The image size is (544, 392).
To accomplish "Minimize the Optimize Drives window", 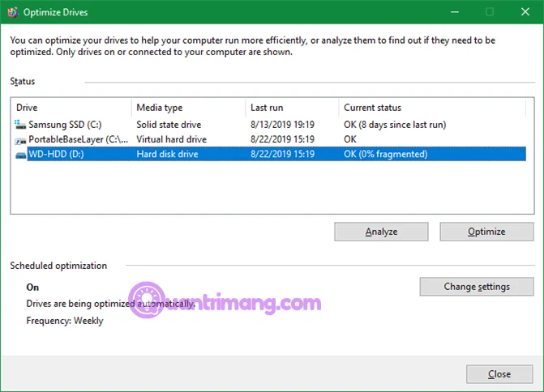I will (455, 12).
